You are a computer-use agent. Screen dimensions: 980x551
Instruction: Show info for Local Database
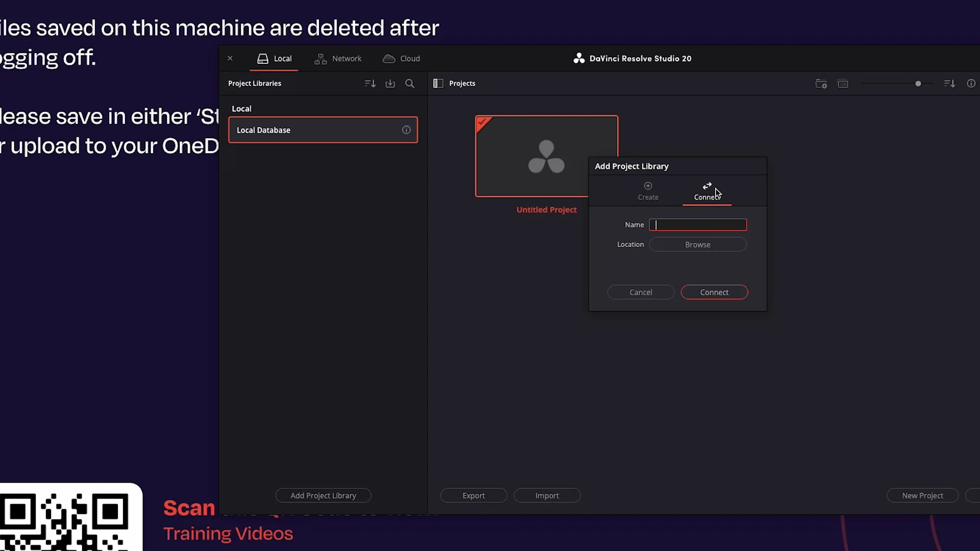tap(406, 130)
